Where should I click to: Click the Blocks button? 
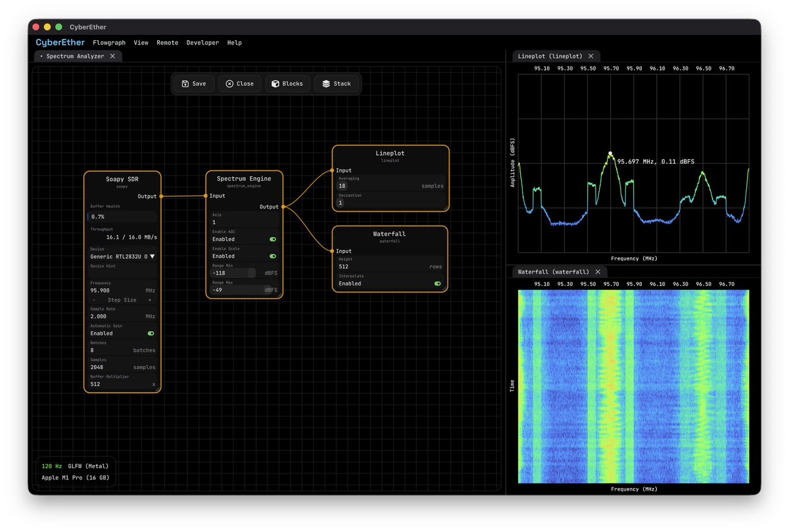[x=287, y=84]
